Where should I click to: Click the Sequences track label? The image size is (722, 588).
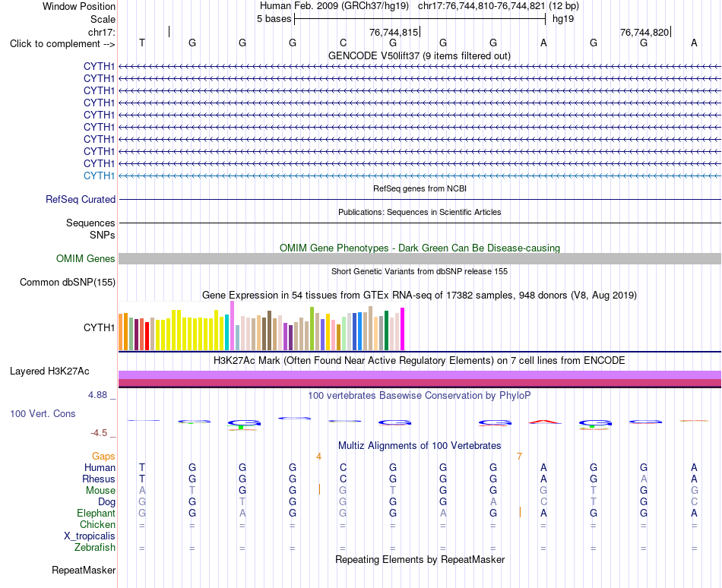click(x=90, y=223)
